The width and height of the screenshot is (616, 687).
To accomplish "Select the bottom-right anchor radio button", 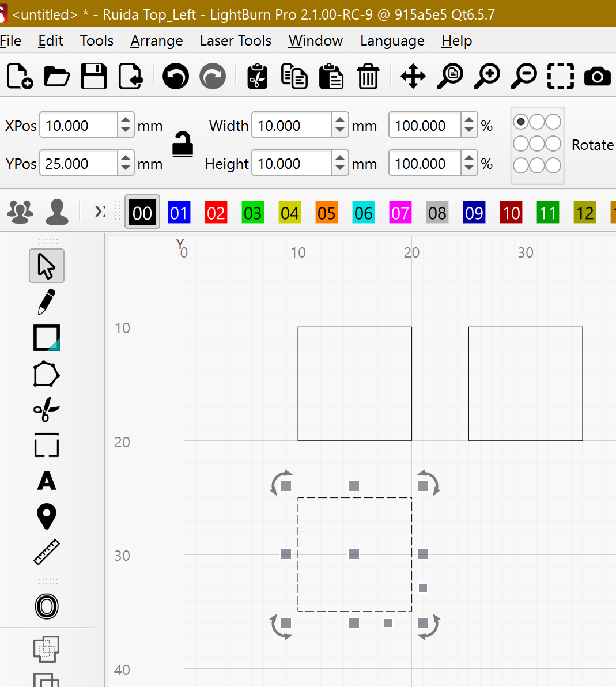I will [553, 165].
